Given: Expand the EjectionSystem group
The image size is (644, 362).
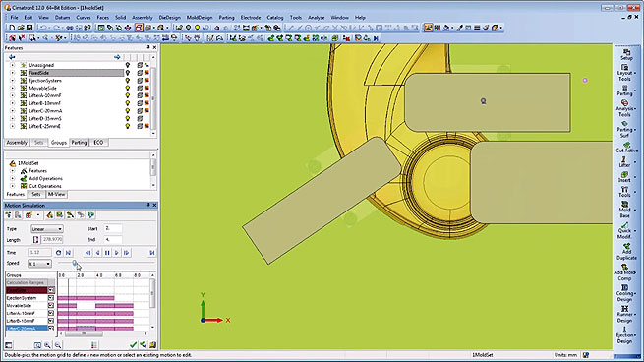Looking at the screenshot, I should [x=12, y=81].
